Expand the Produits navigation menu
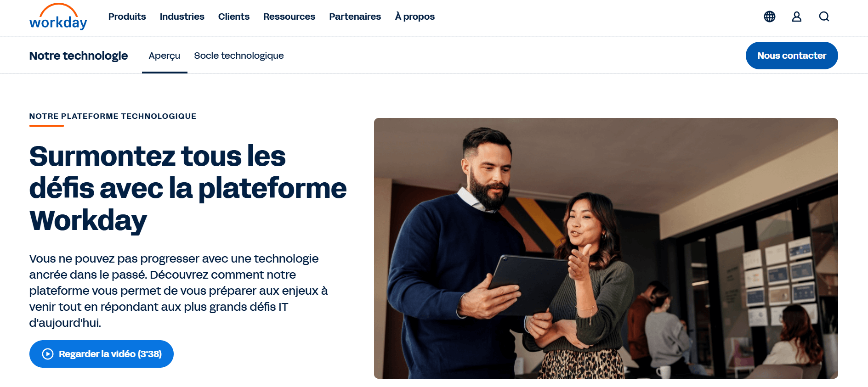Image resolution: width=868 pixels, height=387 pixels. point(127,17)
